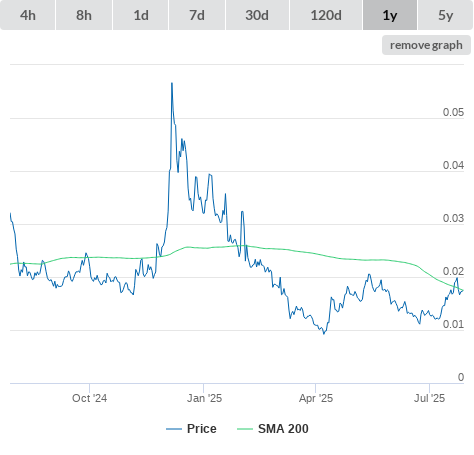
Task: Click the active 1y range tab
Action: 390,15
